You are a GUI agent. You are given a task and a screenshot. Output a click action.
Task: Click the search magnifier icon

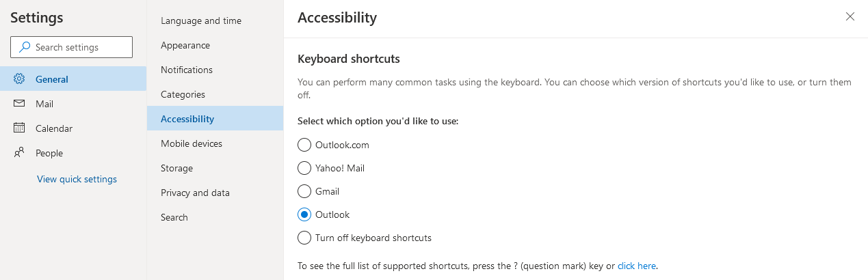point(25,47)
